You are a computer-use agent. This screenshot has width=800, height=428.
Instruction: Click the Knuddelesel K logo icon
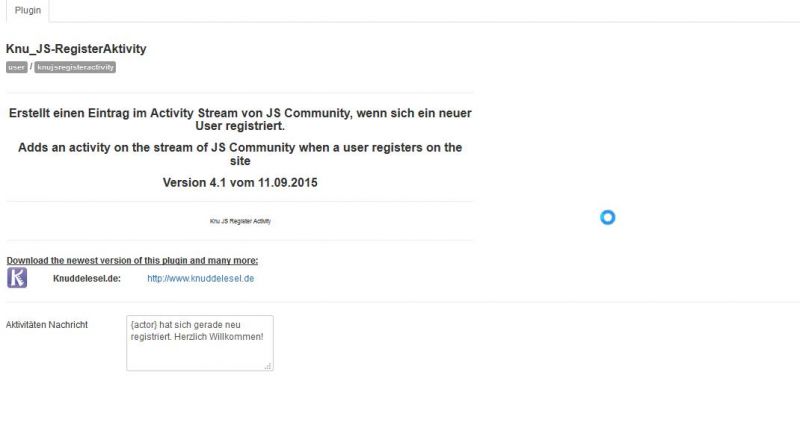click(x=17, y=278)
